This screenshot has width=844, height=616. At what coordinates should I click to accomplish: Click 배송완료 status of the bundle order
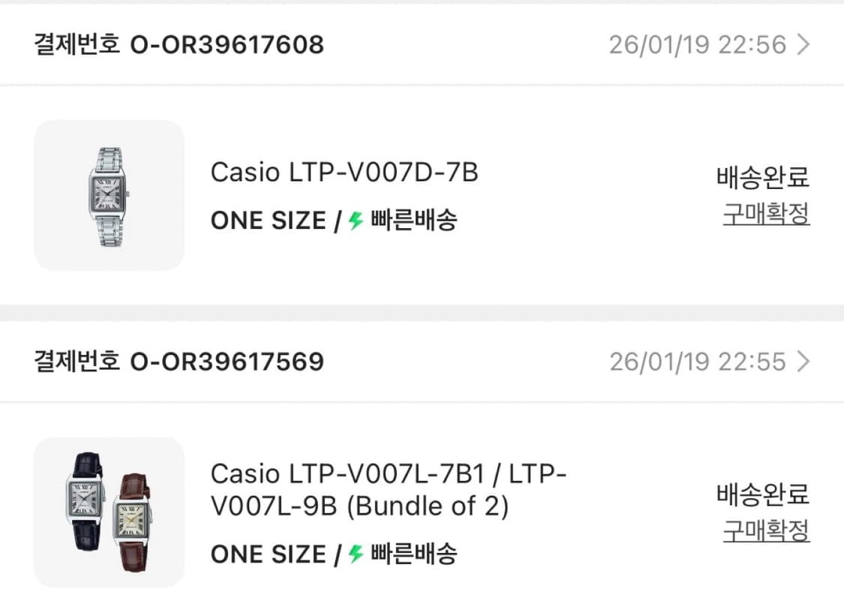[763, 496]
